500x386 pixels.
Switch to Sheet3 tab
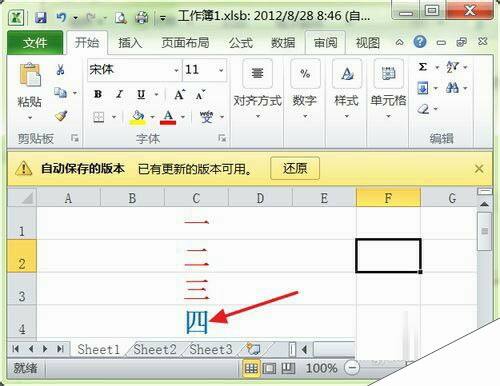pos(211,349)
